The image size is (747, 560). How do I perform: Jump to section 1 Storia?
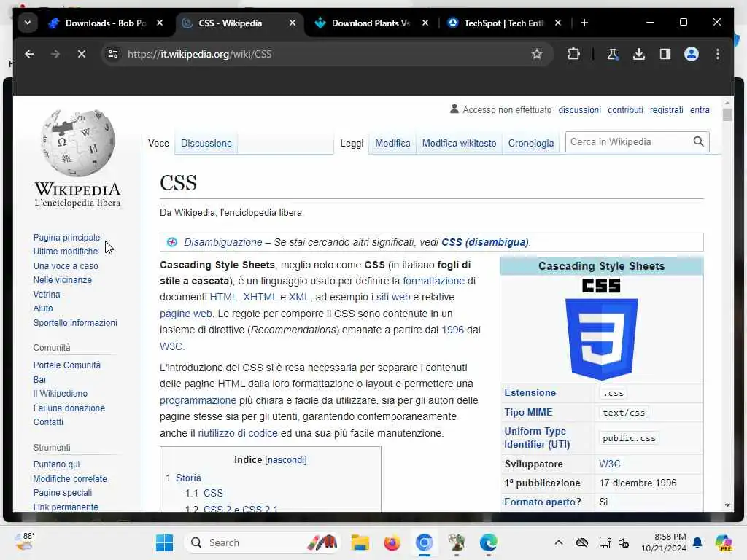(188, 478)
